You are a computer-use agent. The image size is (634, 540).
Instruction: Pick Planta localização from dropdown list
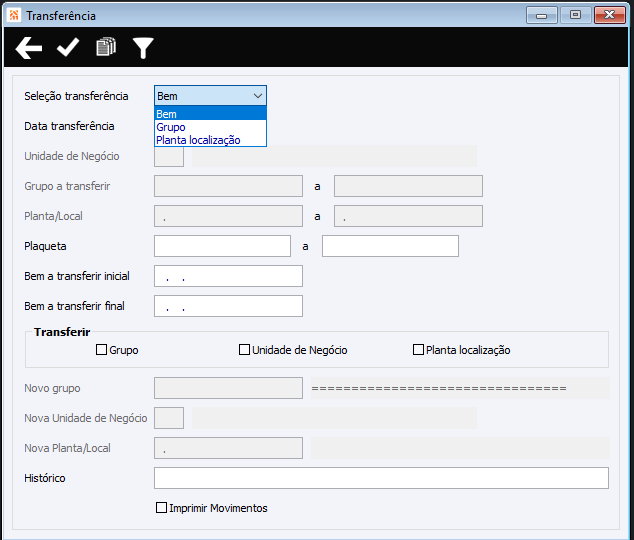pos(210,140)
